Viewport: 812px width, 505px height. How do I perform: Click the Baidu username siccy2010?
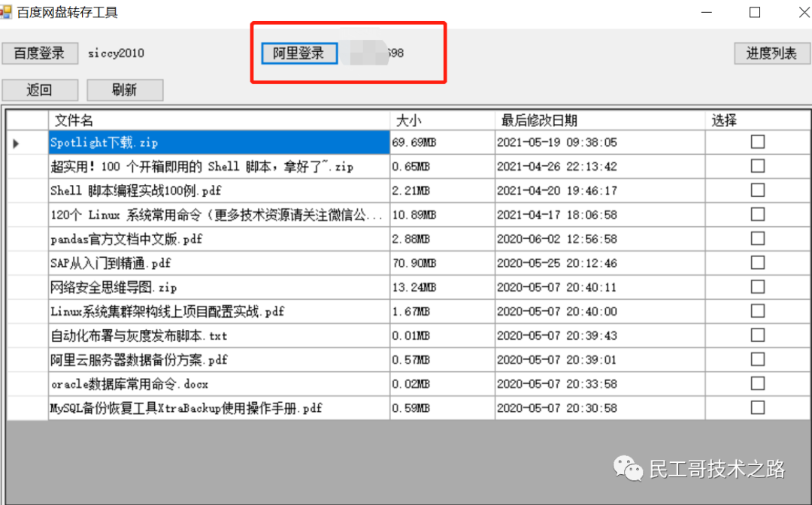click(x=116, y=53)
